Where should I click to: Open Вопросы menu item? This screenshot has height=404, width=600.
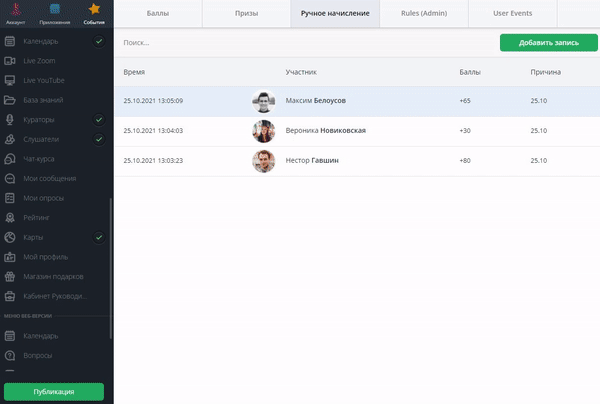pos(38,355)
